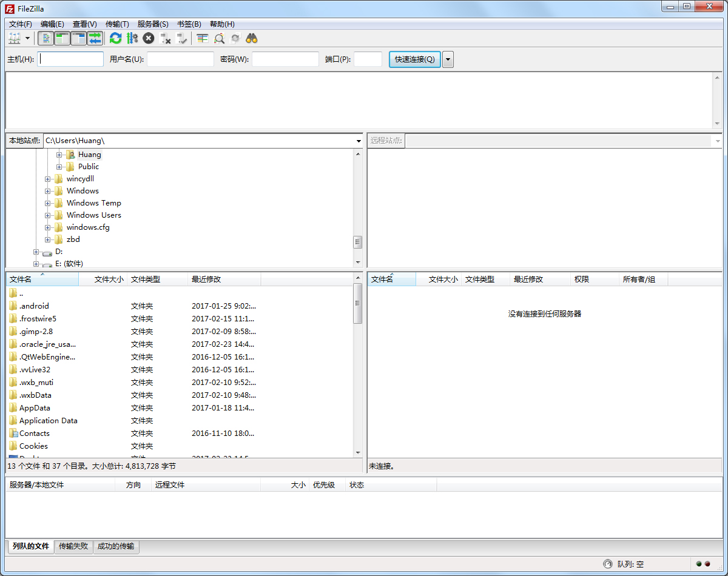Open the process queue toggle icon
Image resolution: width=728 pixels, height=576 pixels.
click(x=132, y=38)
